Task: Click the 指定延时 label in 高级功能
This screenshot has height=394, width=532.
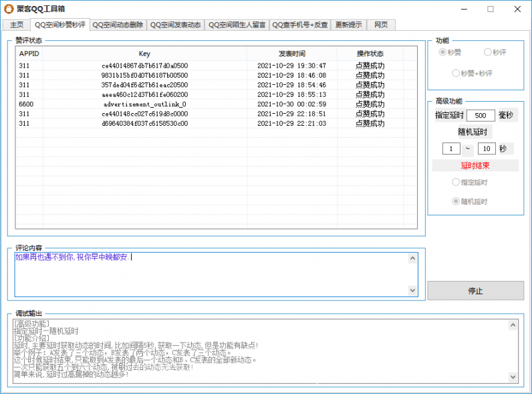Action: coord(449,115)
